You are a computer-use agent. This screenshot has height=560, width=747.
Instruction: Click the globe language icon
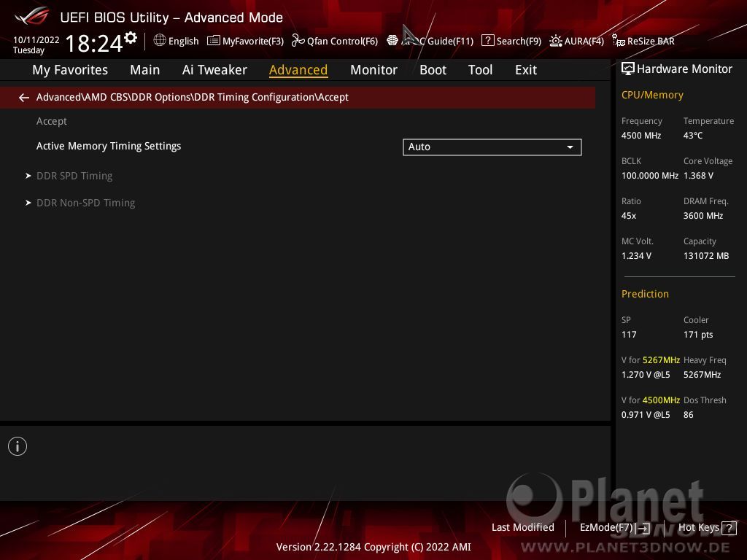[160, 41]
